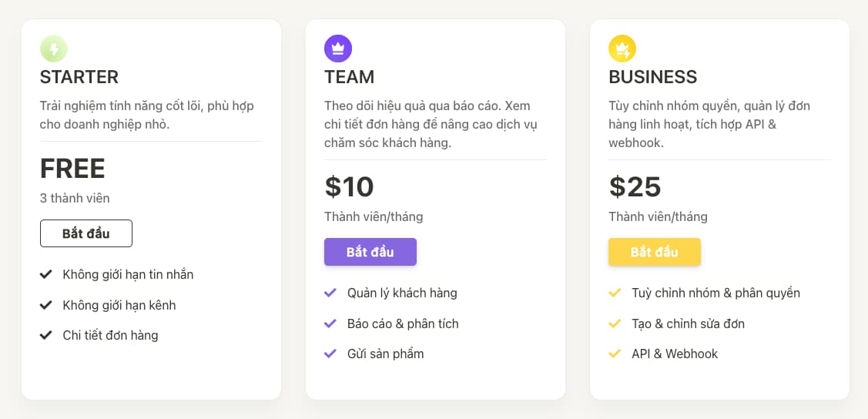
Task: Click the $10 price on Team card
Action: click(350, 186)
